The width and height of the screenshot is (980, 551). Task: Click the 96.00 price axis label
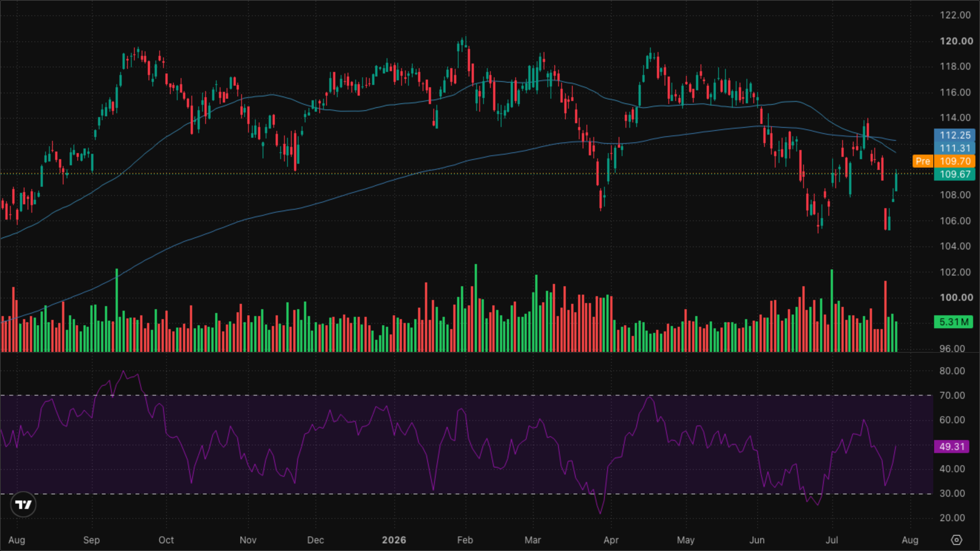[952, 348]
